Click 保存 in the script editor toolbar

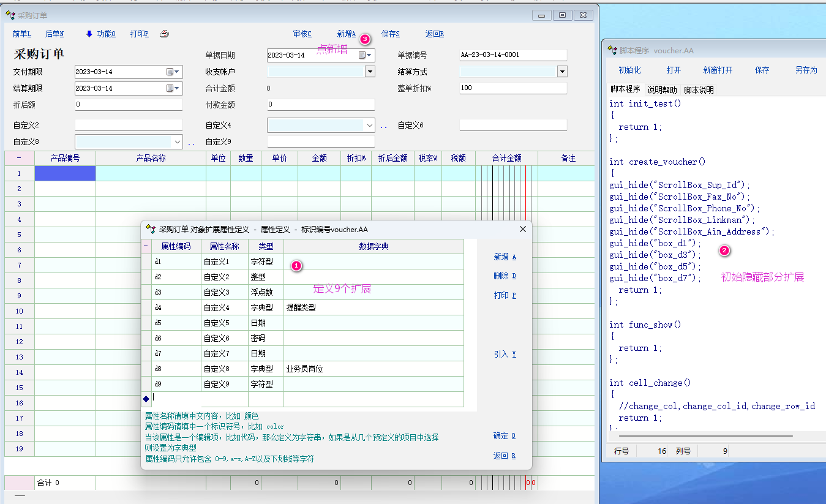762,70
